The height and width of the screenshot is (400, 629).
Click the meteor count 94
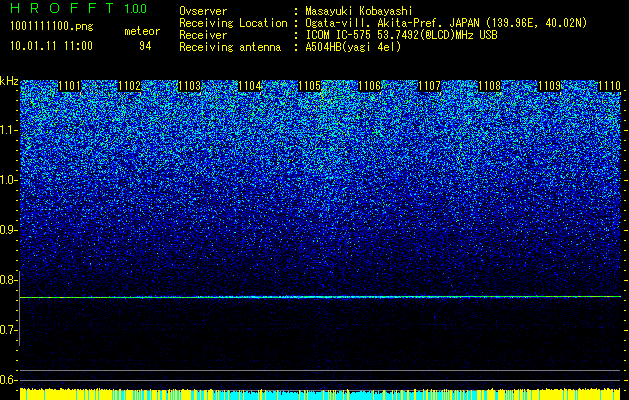(x=145, y=47)
